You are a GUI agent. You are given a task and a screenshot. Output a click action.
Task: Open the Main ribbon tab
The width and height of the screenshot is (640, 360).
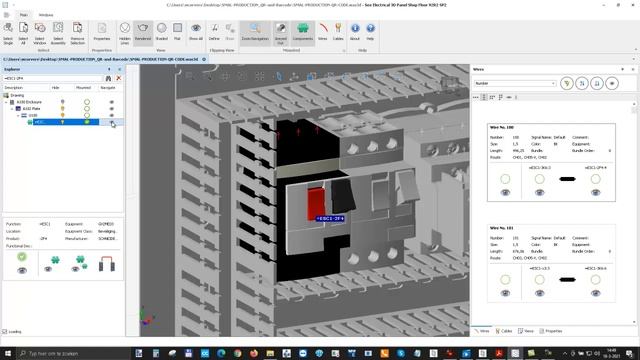[x=24, y=15]
